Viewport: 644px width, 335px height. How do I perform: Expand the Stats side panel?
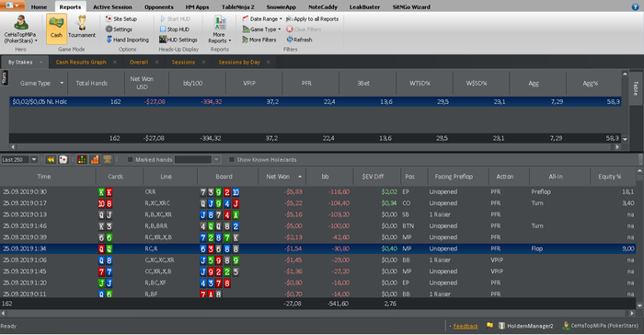coord(5,78)
